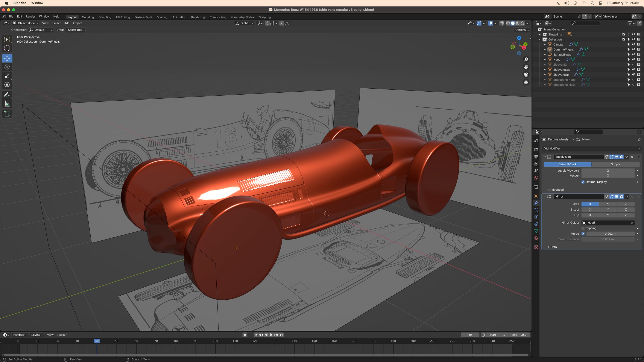
Task: Play the animation forward
Action: click(271, 335)
